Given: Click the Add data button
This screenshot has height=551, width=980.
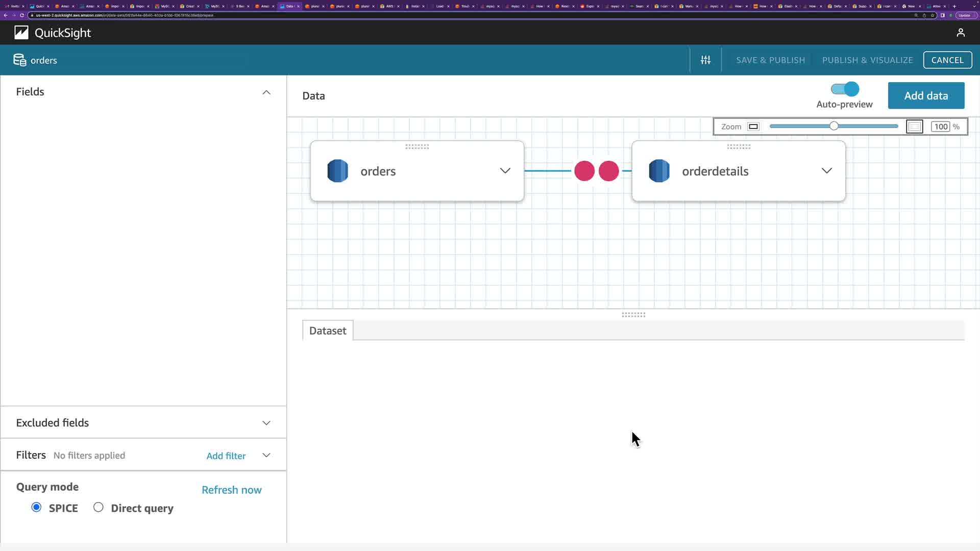Looking at the screenshot, I should (x=926, y=96).
